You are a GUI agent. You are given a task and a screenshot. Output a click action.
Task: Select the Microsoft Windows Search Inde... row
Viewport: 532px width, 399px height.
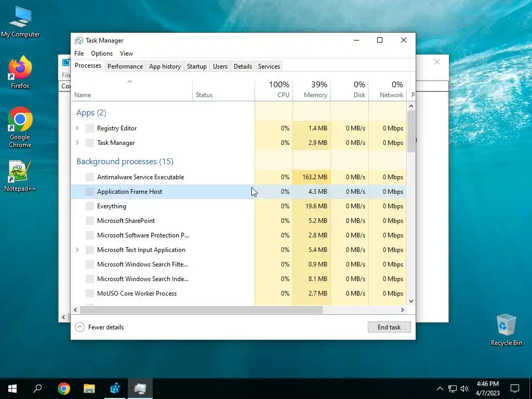tap(238, 279)
